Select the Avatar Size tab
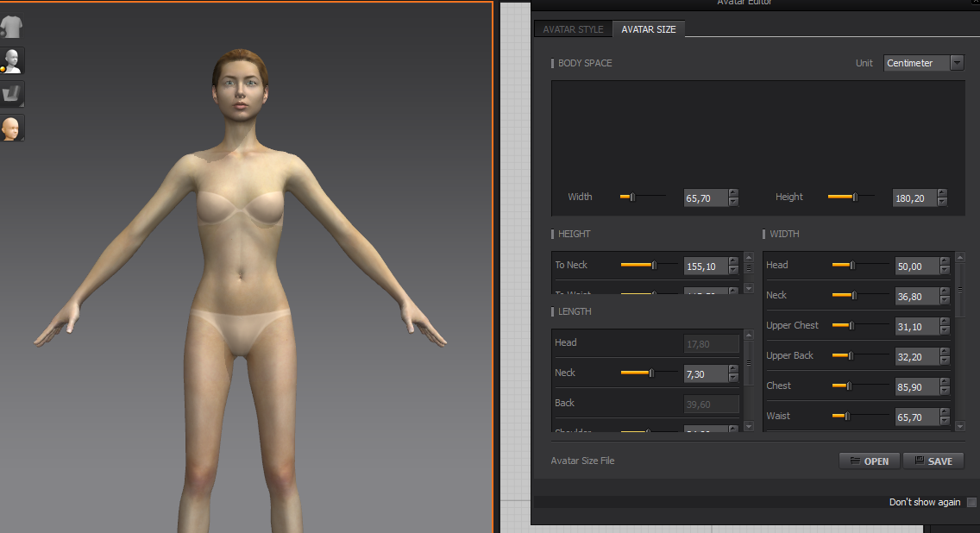Screen dimensions: 980x533 point(649,29)
